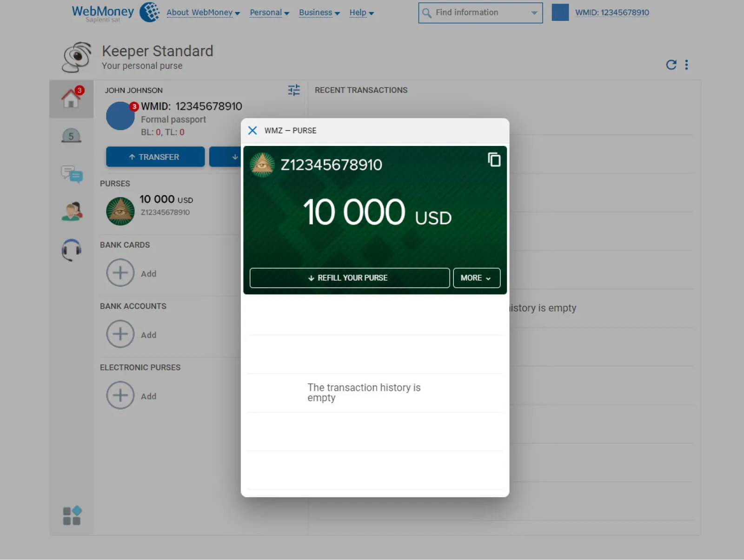
Task: Focus the Find information search field
Action: (x=480, y=13)
